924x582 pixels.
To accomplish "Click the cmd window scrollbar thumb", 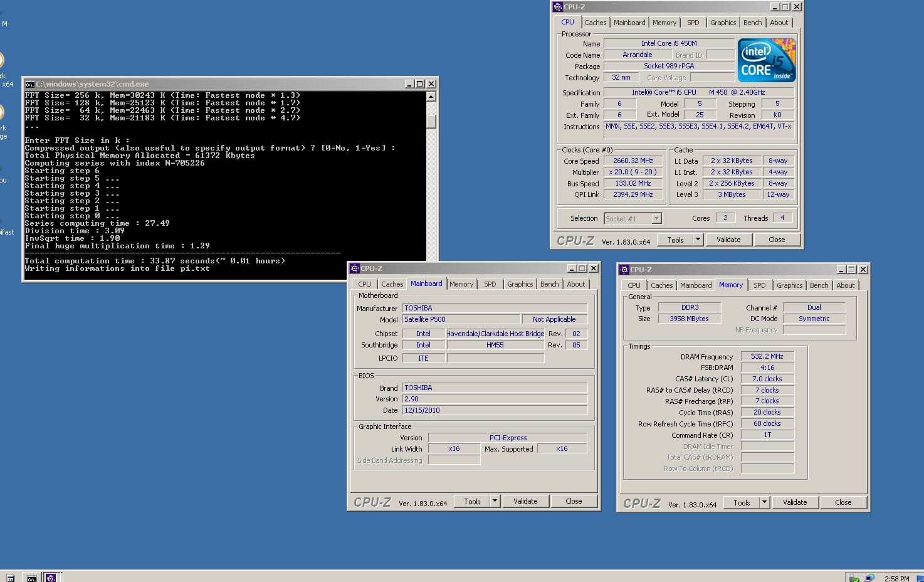I will 431,120.
